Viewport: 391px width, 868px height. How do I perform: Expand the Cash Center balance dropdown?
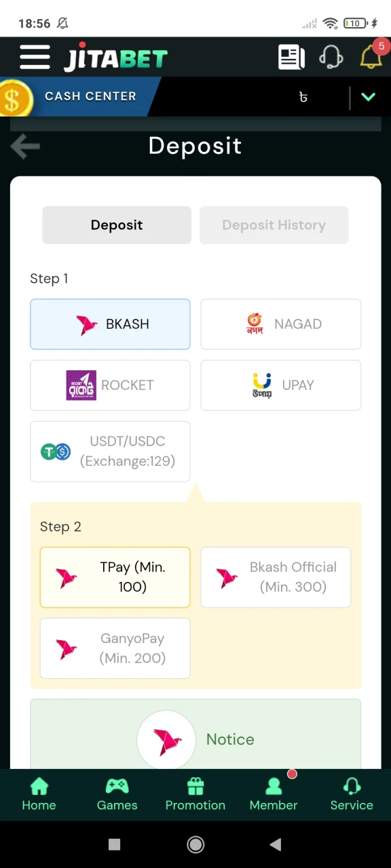[368, 97]
